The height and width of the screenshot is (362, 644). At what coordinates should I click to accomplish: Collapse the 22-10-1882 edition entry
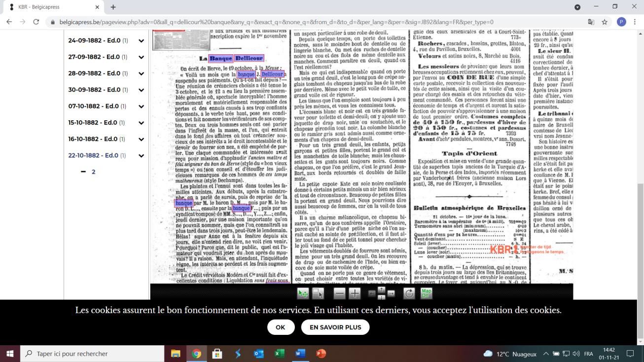[x=141, y=155]
